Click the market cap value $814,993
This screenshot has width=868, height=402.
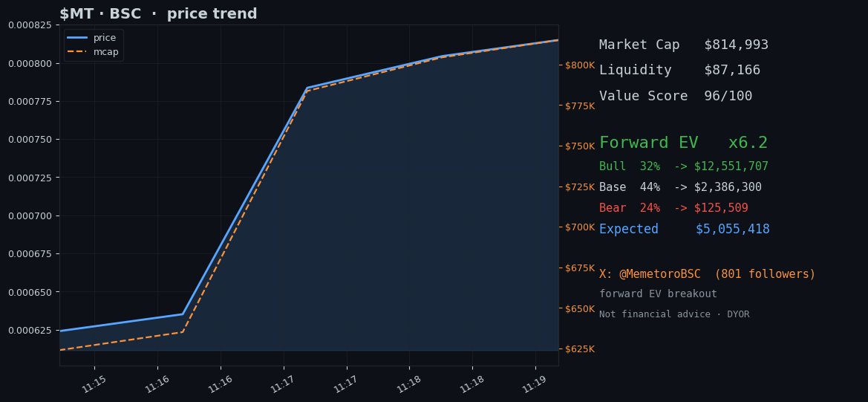[737, 45]
